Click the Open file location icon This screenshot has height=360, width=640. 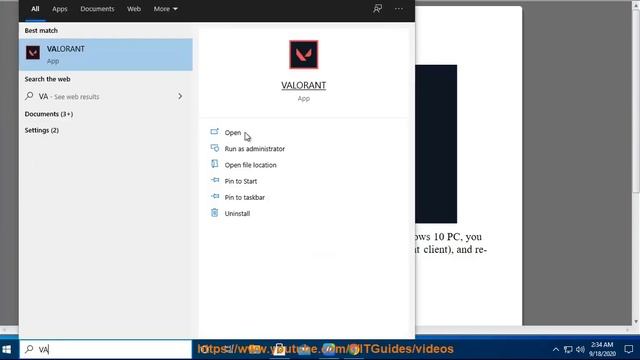click(215, 164)
